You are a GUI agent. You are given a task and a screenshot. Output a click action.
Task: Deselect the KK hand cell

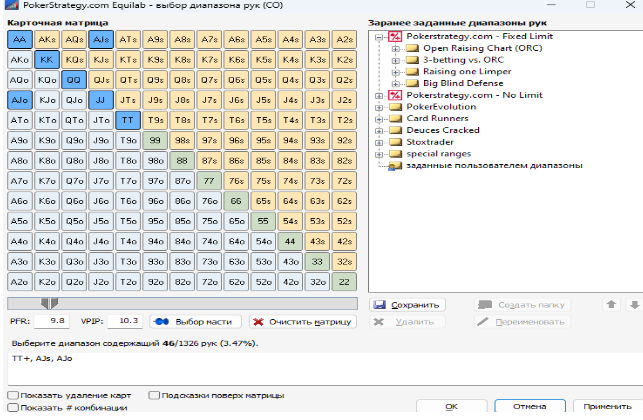click(47, 59)
